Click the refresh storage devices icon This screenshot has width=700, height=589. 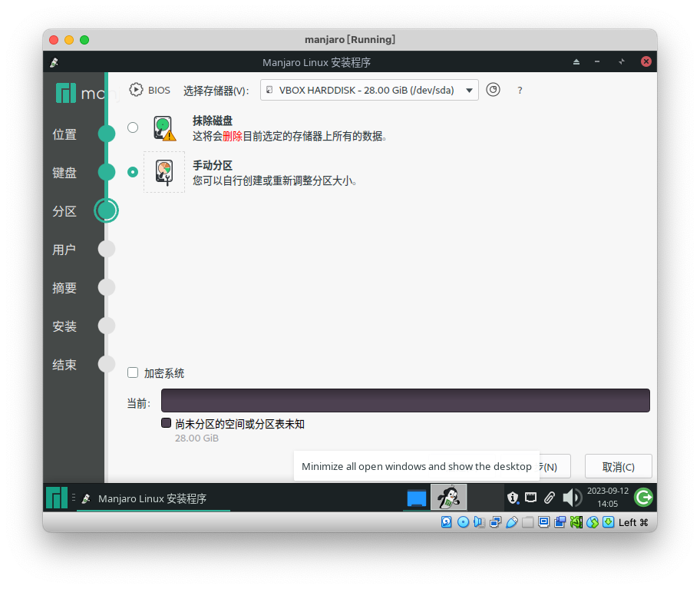coord(494,90)
